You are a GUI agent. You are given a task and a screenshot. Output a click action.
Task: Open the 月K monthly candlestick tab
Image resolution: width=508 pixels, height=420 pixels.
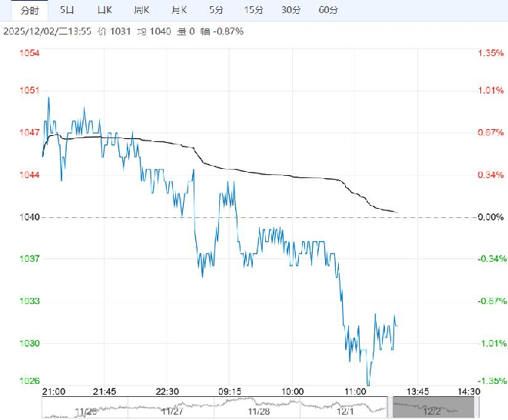(x=178, y=10)
